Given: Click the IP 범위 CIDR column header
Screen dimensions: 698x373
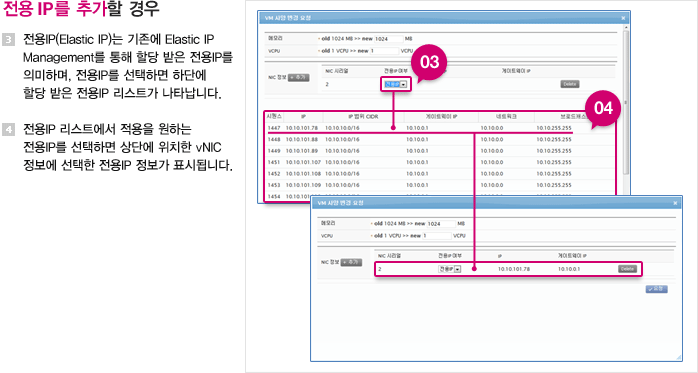Looking at the screenshot, I should 363,117.
